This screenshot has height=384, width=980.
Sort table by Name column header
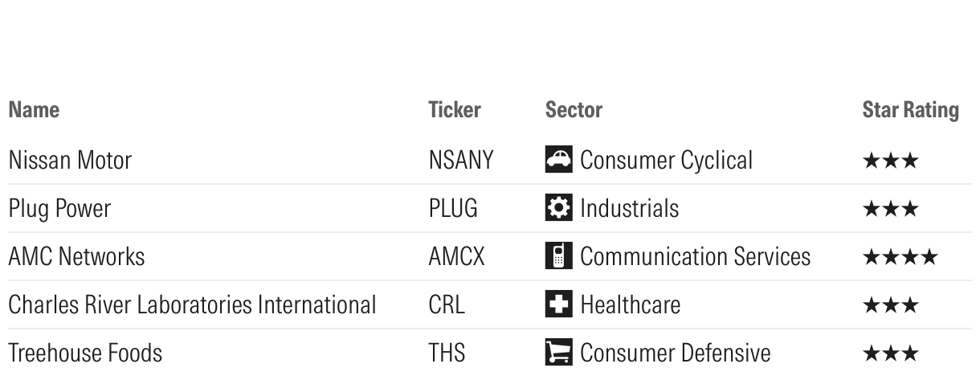[x=34, y=110]
